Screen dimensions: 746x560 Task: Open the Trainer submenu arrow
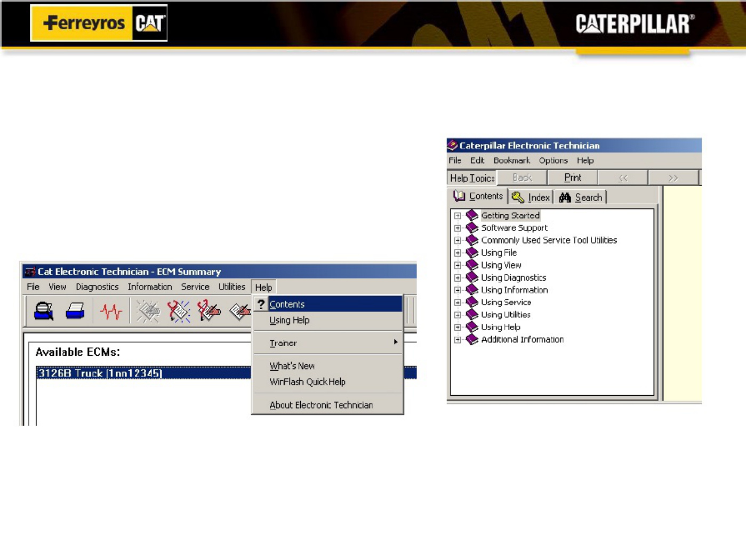[396, 342]
